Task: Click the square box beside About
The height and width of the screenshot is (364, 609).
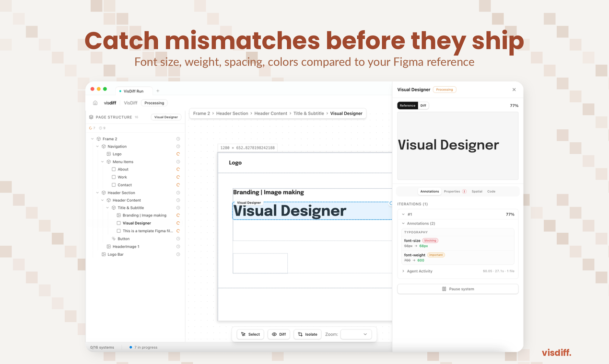Action: [114, 170]
